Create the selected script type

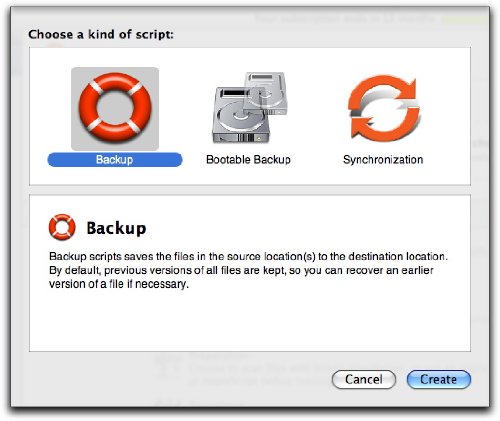439,379
